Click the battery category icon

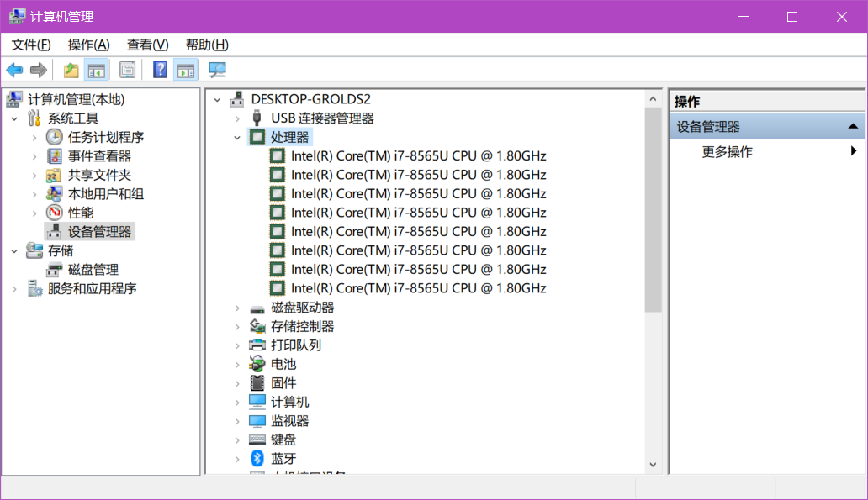click(257, 364)
